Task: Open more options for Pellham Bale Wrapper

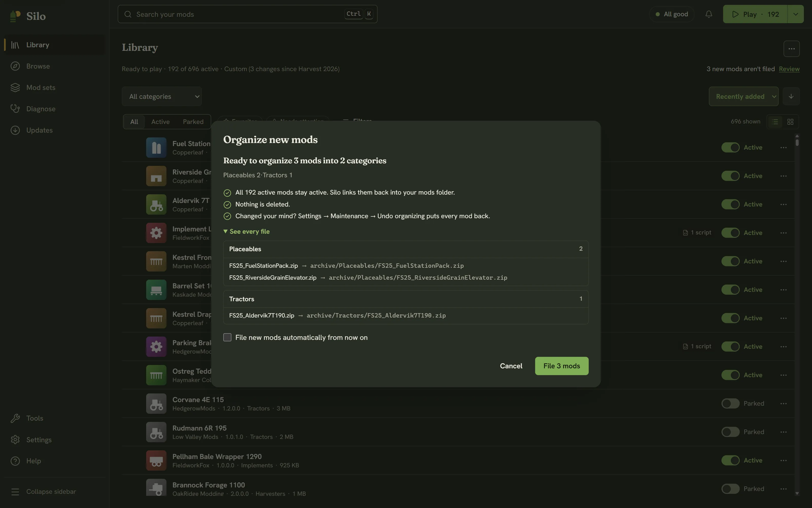Action: 784,461
